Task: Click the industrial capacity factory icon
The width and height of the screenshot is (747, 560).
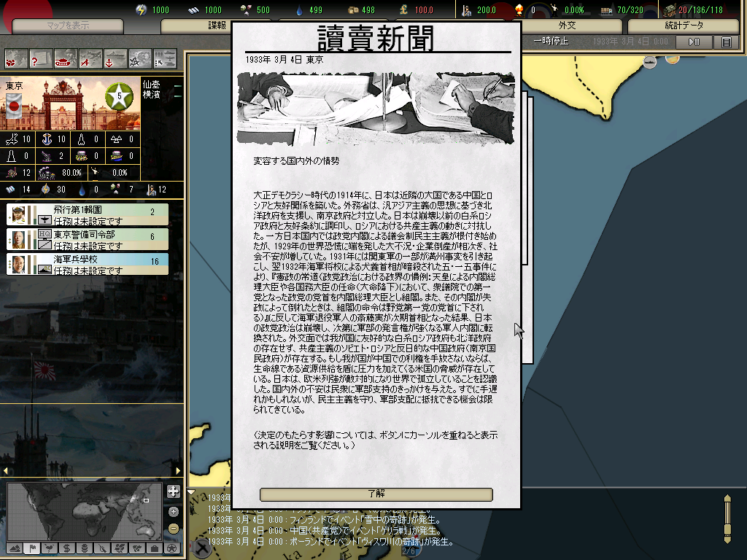Action: tap(670, 9)
